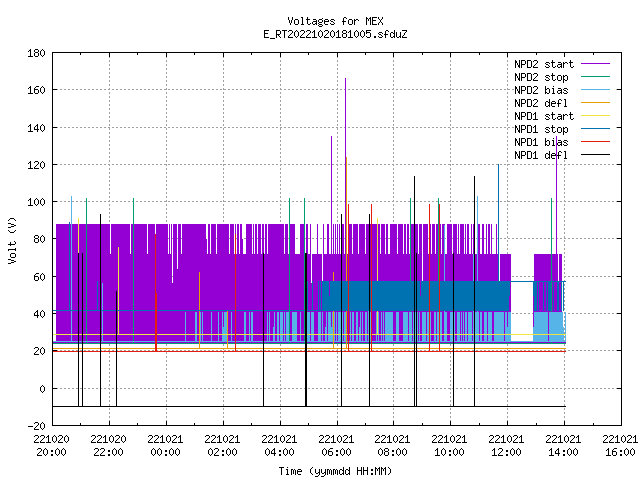640x480 pixels.
Task: Click the 'NPD1 start' legend label
Action: pos(544,116)
